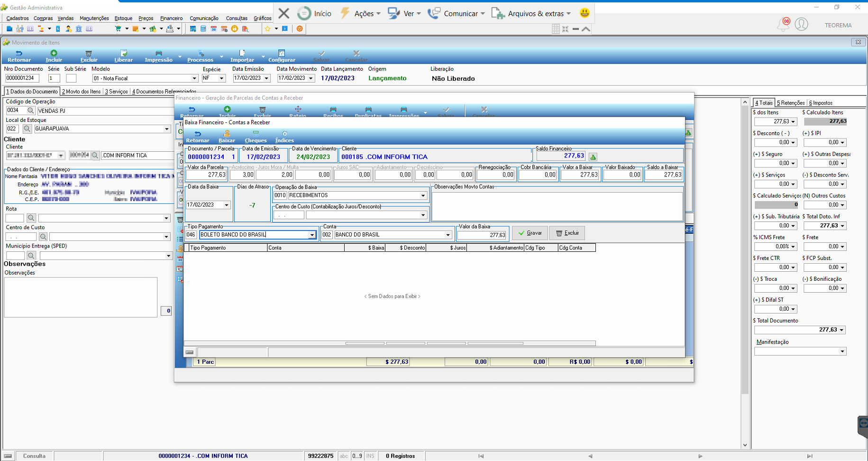Open the Operação de Baixa dropdown
This screenshot has width=868, height=461.
point(423,195)
